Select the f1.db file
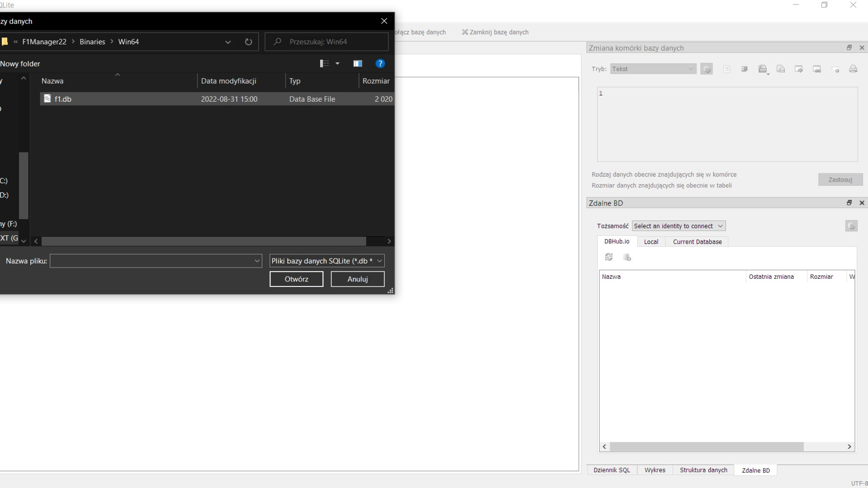Image resolution: width=868 pixels, height=488 pixels. [63, 99]
